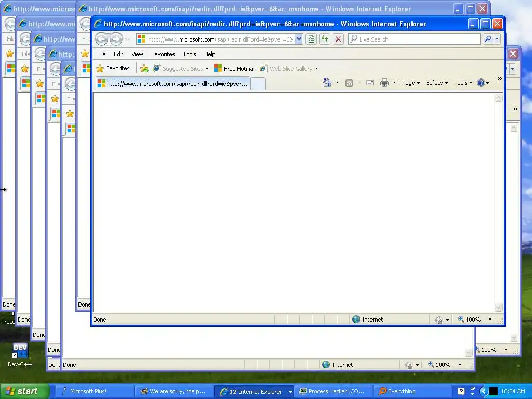The height and width of the screenshot is (399, 532).
Task: Expand Suggested Sites dropdown arrow
Action: click(207, 69)
